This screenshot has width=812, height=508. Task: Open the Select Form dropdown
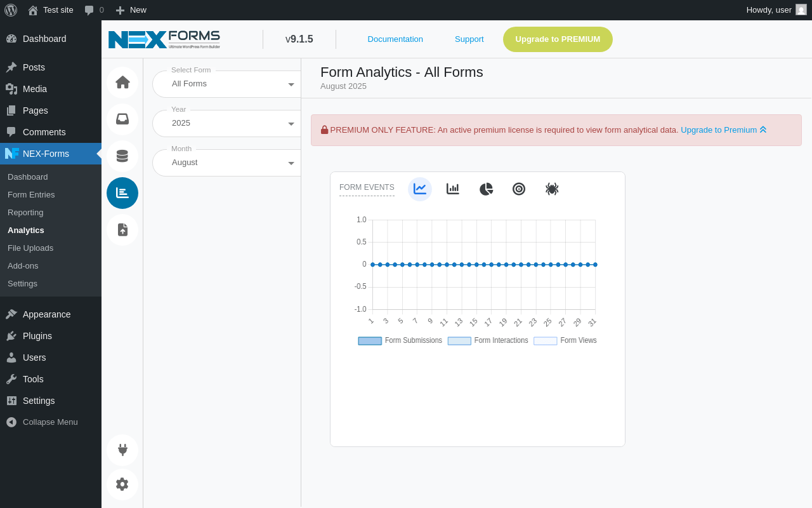coord(226,84)
